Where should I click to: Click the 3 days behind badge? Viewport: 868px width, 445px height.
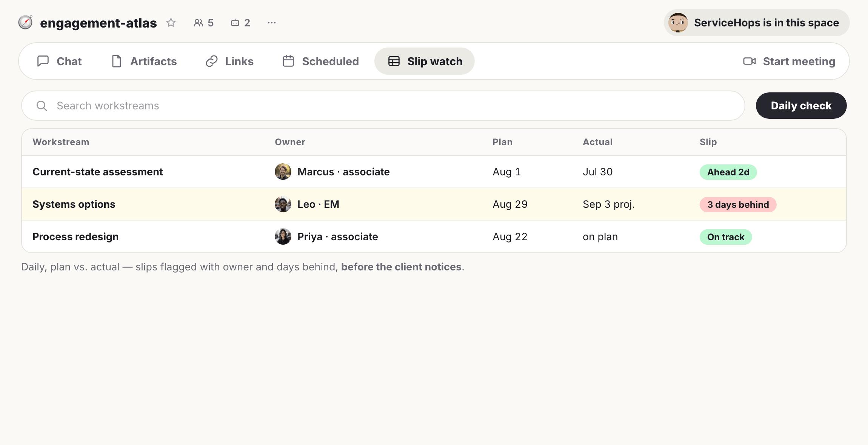click(x=738, y=204)
